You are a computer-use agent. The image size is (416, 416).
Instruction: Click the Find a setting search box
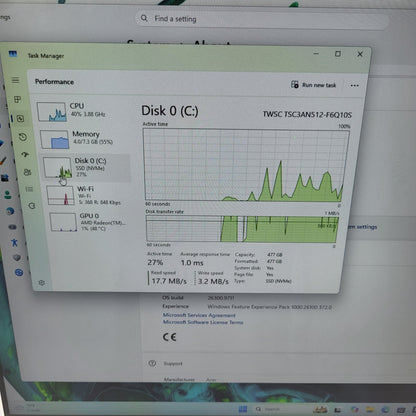tap(262, 19)
